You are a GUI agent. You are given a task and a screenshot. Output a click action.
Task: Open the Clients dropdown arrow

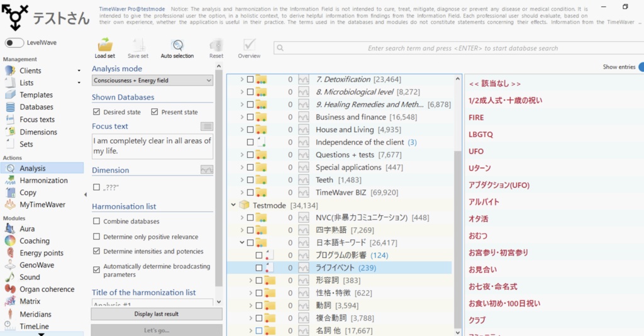point(79,70)
